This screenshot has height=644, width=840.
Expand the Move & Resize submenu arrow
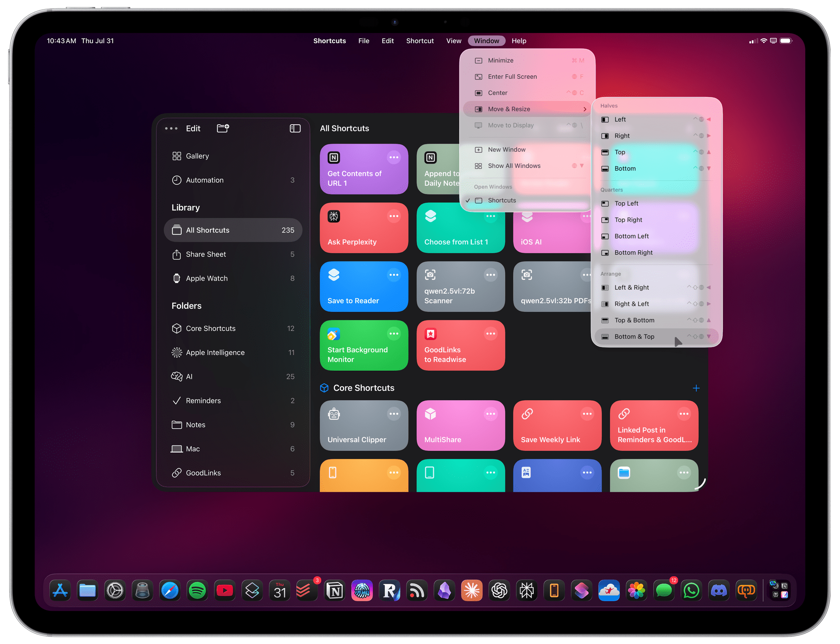pos(585,109)
